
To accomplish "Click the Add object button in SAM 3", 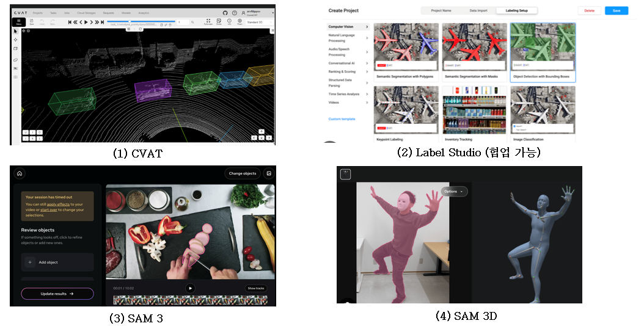I will coord(57,262).
